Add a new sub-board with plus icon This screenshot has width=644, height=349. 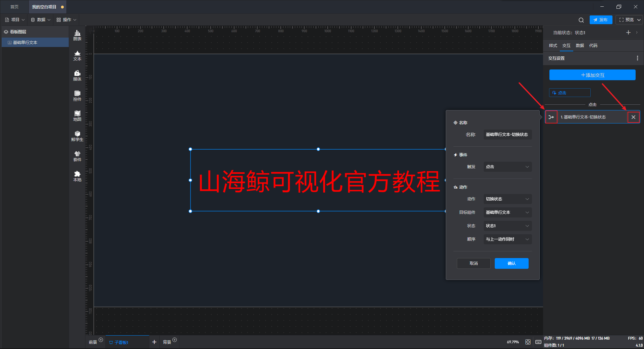coord(154,342)
